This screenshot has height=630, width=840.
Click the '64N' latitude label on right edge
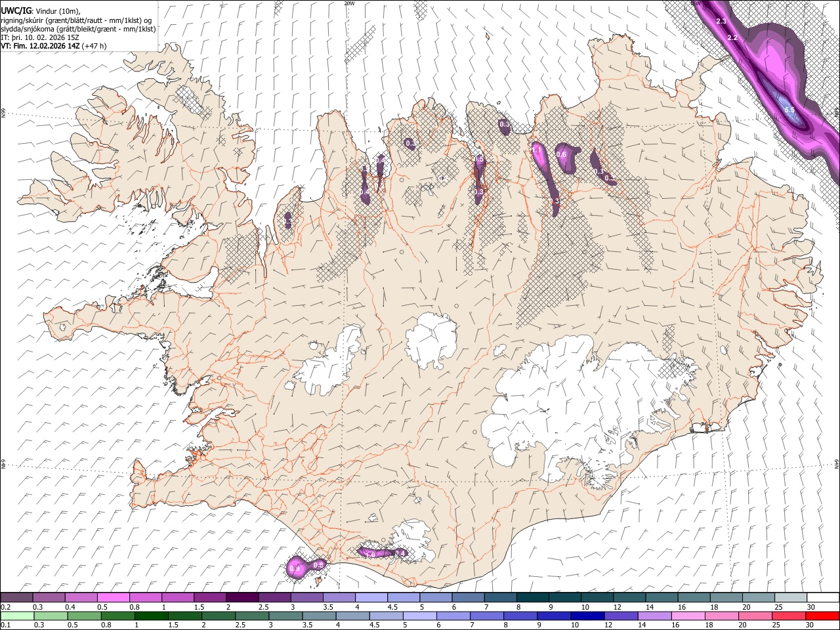coord(837,463)
